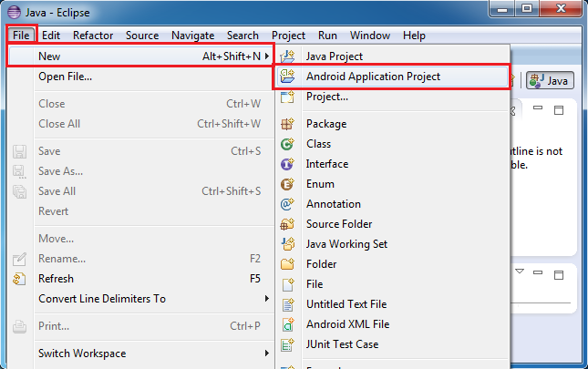Open the Refactor menu

[94, 36]
